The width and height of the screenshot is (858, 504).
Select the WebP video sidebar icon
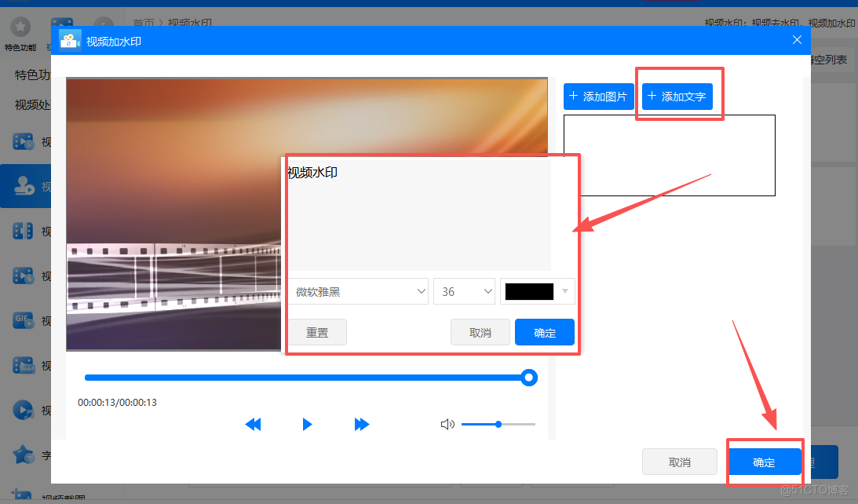(x=24, y=365)
